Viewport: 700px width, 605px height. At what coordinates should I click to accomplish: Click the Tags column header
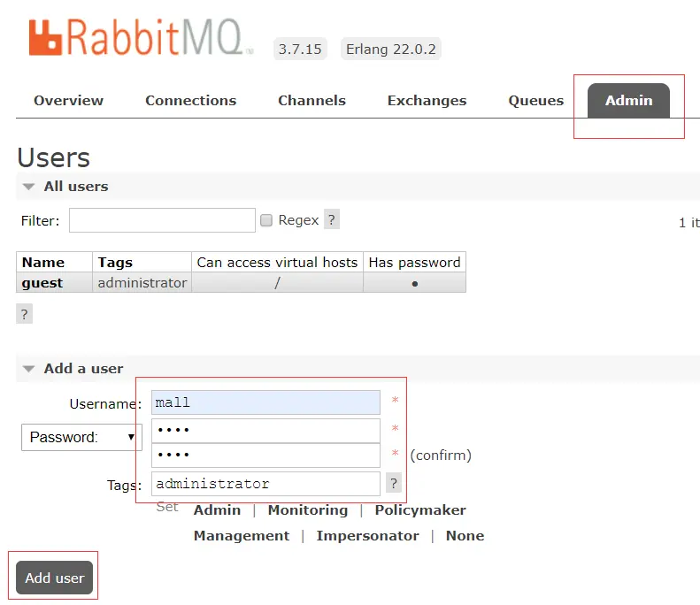click(x=142, y=263)
